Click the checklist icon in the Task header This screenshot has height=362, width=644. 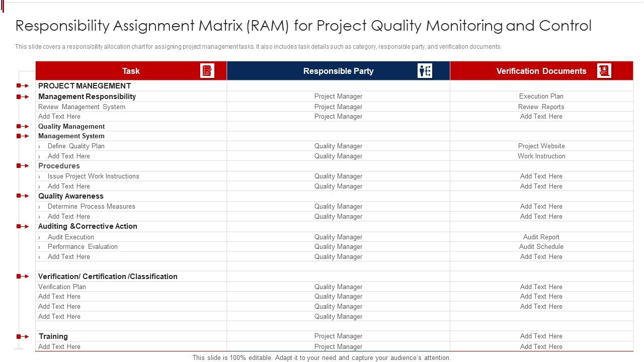point(207,71)
